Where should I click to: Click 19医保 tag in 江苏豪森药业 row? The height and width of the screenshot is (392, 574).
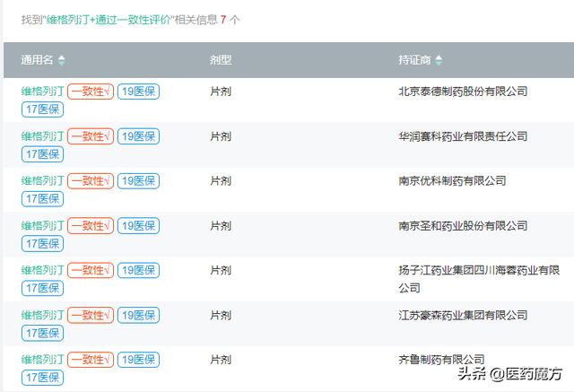coord(138,315)
